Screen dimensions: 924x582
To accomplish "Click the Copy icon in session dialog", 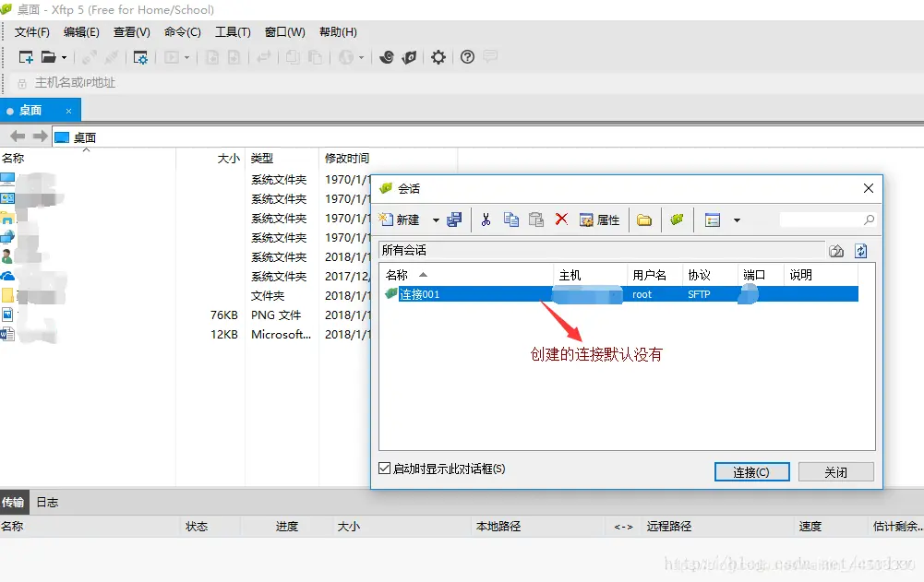I will [510, 220].
